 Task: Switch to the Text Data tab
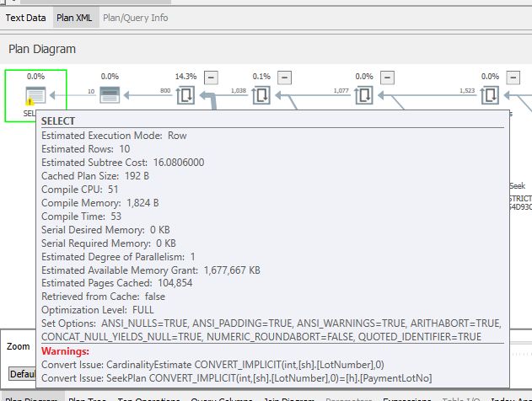[x=26, y=18]
